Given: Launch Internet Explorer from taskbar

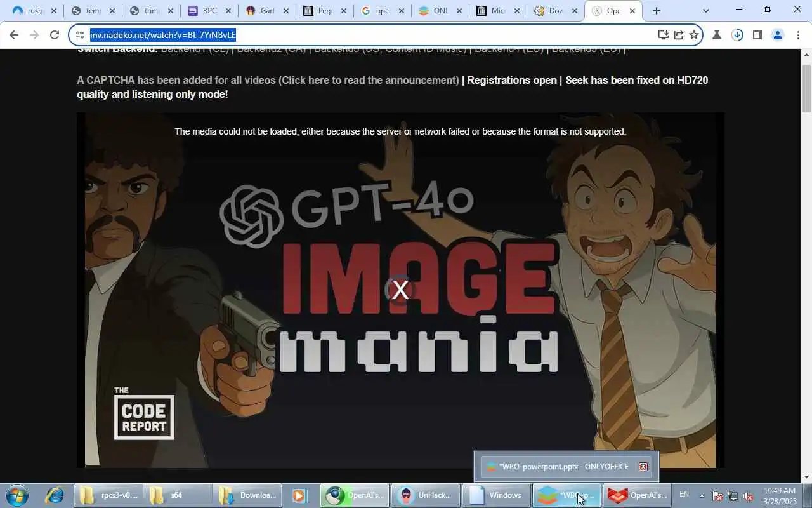Looking at the screenshot, I should tap(54, 495).
